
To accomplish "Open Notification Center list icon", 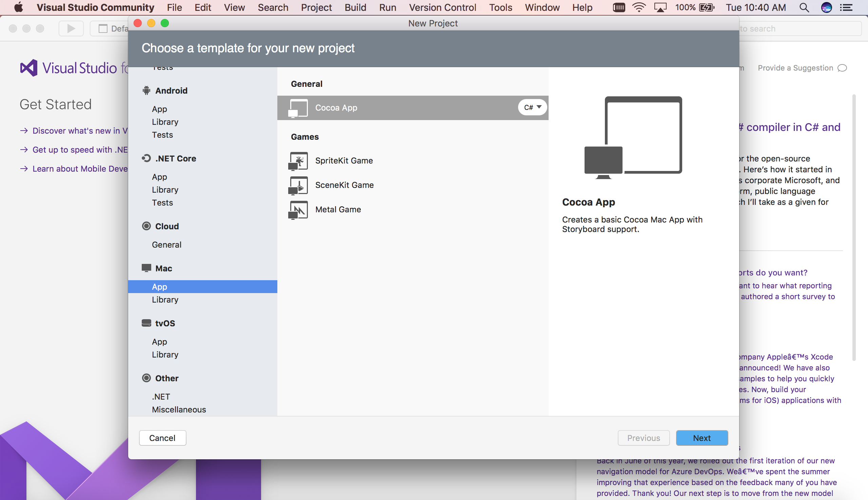I will (846, 7).
